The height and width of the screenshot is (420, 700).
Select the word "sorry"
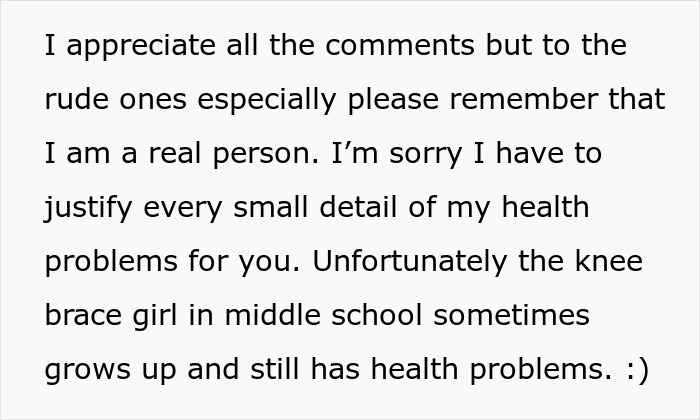425,155
